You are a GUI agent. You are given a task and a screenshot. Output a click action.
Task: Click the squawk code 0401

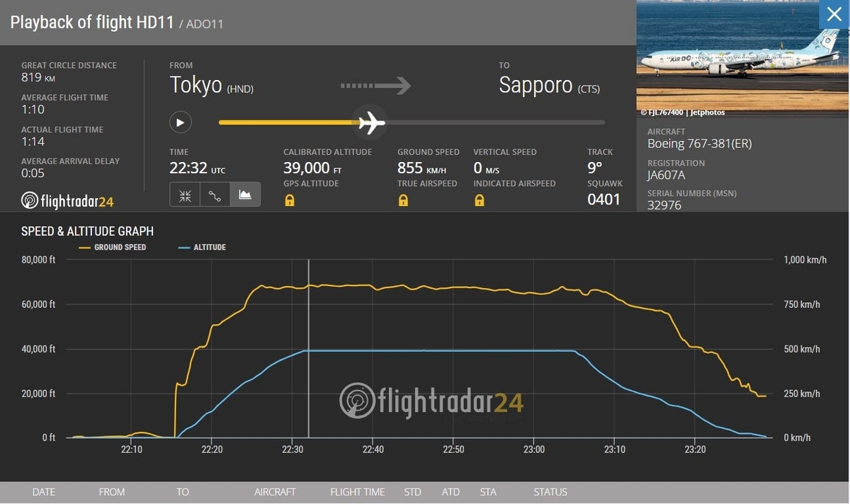click(x=604, y=200)
